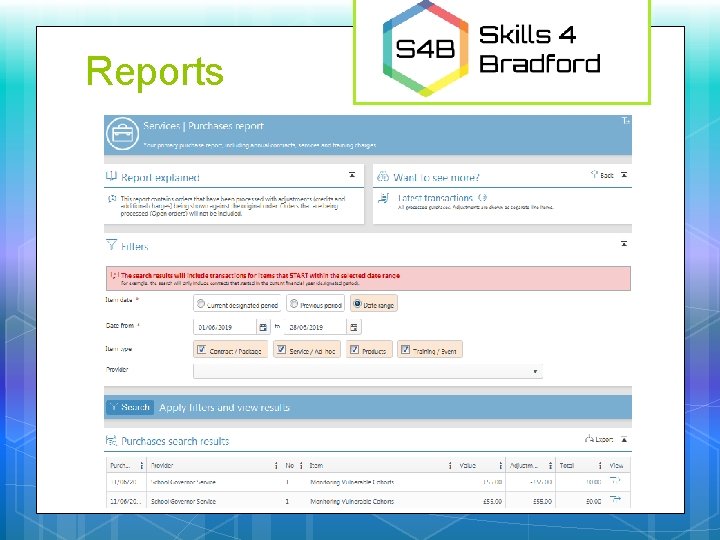This screenshot has width=720, height=540.
Task: Click the Date from input field
Action: pyautogui.click(x=225, y=327)
